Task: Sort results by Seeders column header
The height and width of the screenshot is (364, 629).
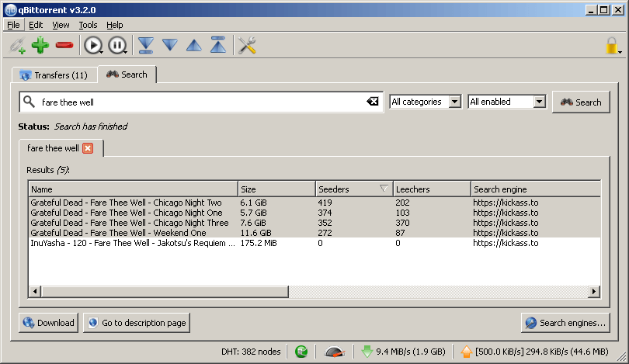Action: [354, 189]
